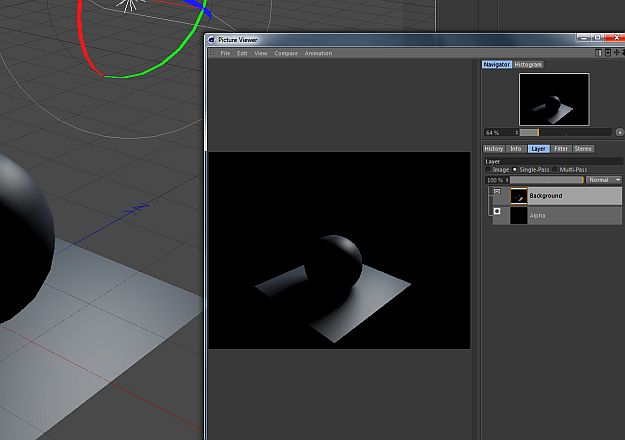This screenshot has height=440, width=625.
Task: Open the Animation menu
Action: pyautogui.click(x=318, y=53)
